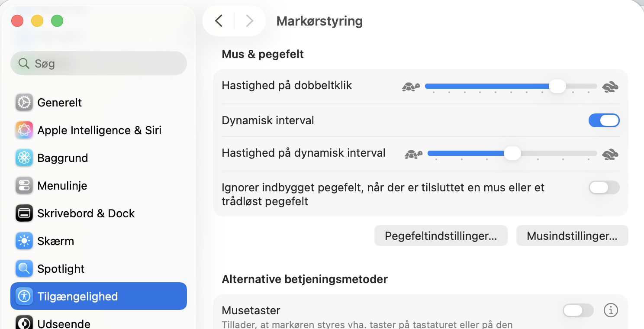This screenshot has width=644, height=329.
Task: Open the Generelt gear icon
Action: (x=24, y=103)
